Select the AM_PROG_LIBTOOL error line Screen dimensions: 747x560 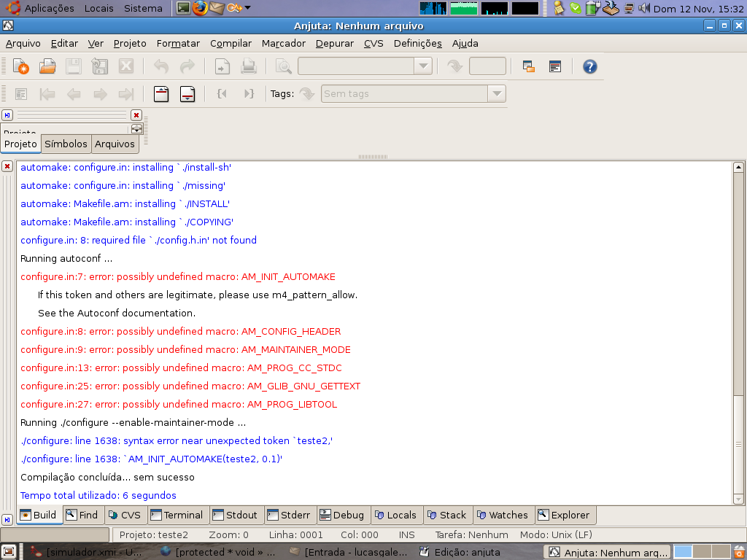point(179,404)
